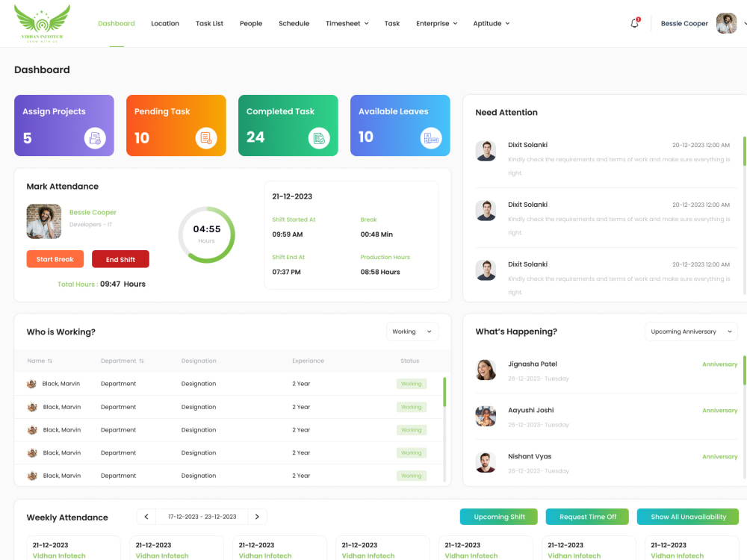The image size is (747, 560).
Task: Click the Who is Working scrollbar
Action: pos(444,393)
